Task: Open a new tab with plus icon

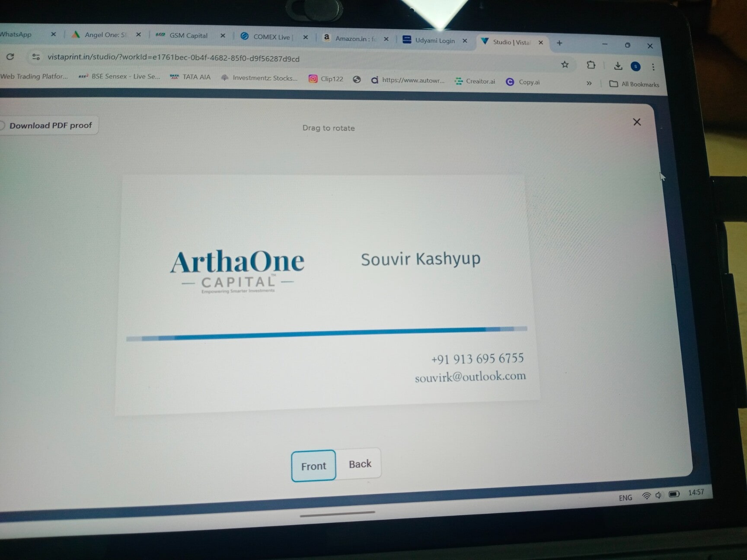Action: [x=559, y=43]
